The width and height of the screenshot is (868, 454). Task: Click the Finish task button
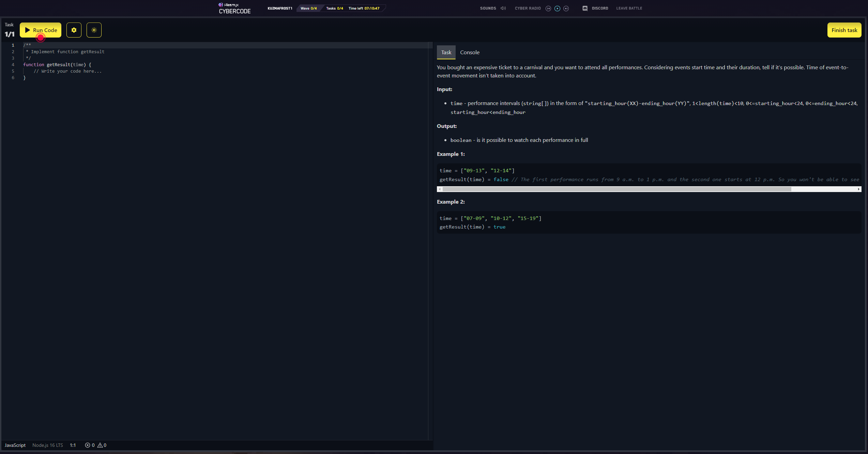(844, 30)
